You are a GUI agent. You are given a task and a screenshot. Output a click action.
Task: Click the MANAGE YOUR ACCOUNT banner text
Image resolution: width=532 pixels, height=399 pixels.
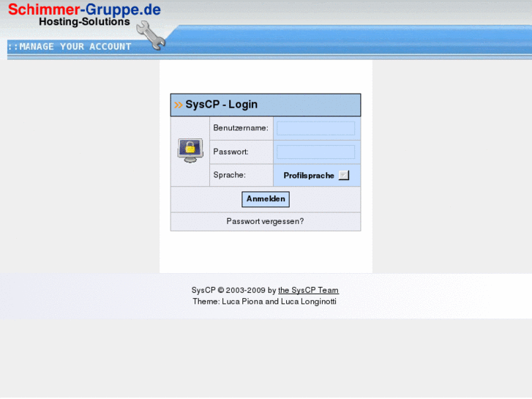click(70, 47)
